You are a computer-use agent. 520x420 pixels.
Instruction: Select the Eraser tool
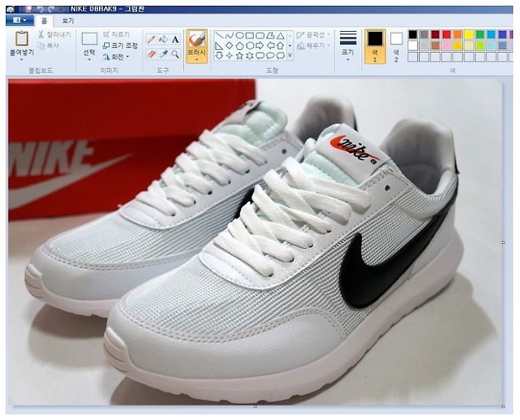(151, 54)
